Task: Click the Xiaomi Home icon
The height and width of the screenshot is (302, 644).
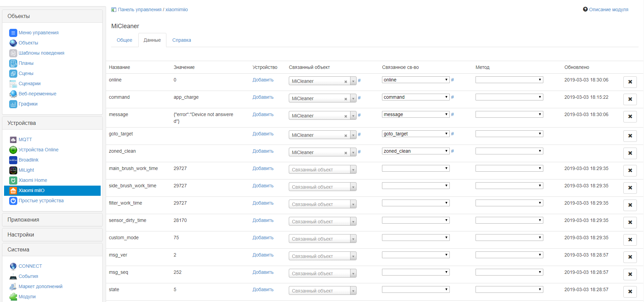Action: click(x=13, y=180)
